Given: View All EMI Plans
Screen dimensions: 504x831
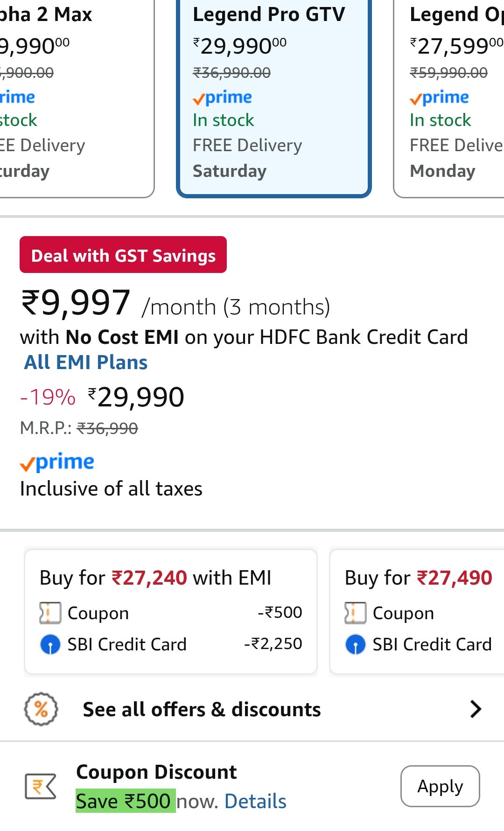Looking at the screenshot, I should [86, 363].
